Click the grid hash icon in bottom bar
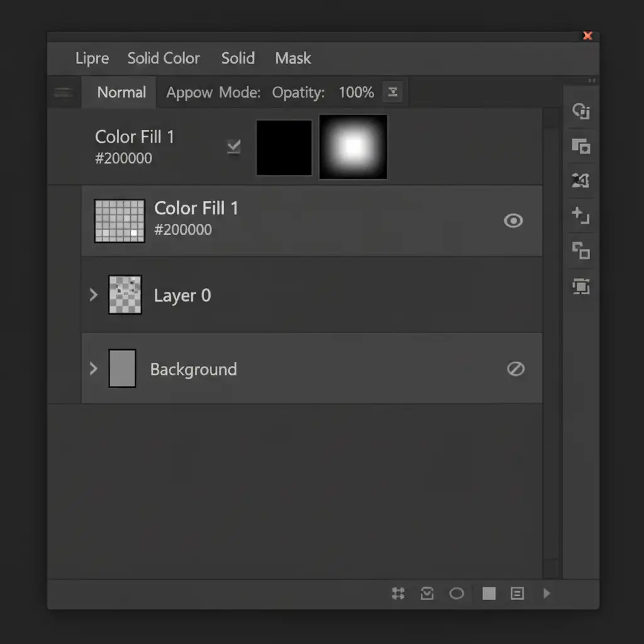 397,593
